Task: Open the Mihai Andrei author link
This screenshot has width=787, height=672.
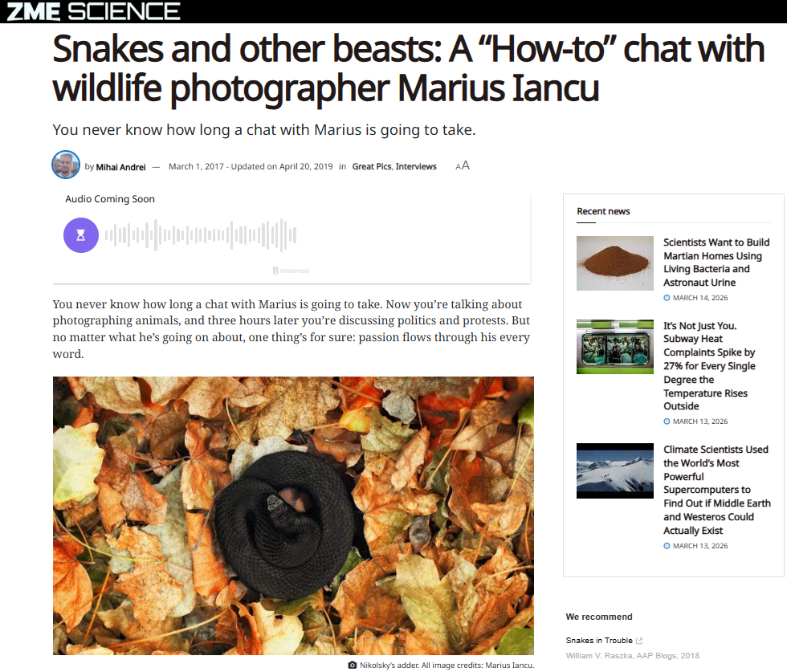Action: pyautogui.click(x=120, y=167)
